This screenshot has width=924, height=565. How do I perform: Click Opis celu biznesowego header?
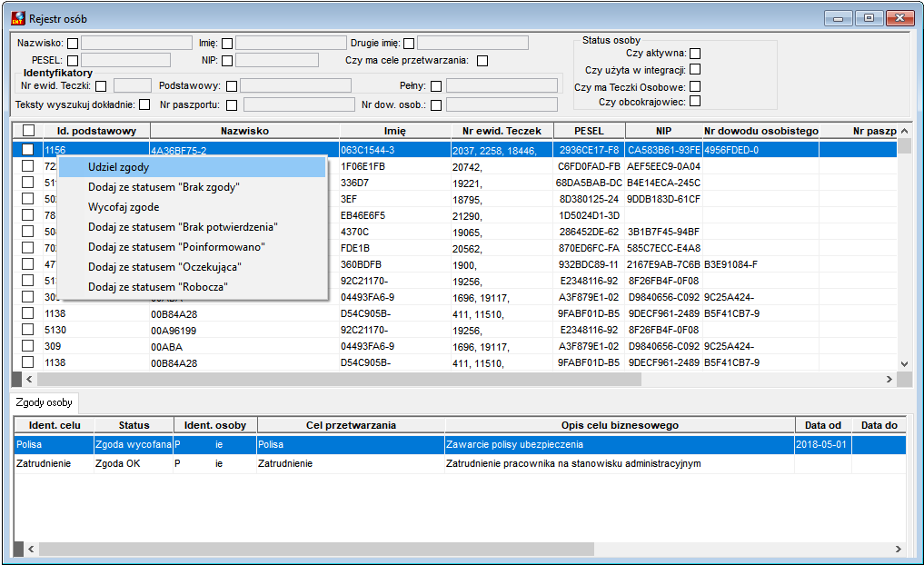click(x=620, y=425)
